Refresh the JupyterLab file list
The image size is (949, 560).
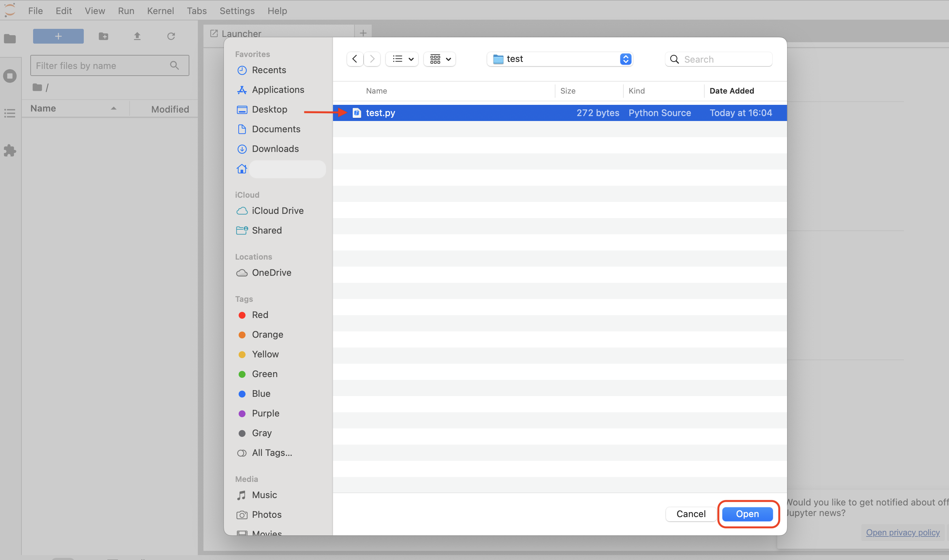171,36
